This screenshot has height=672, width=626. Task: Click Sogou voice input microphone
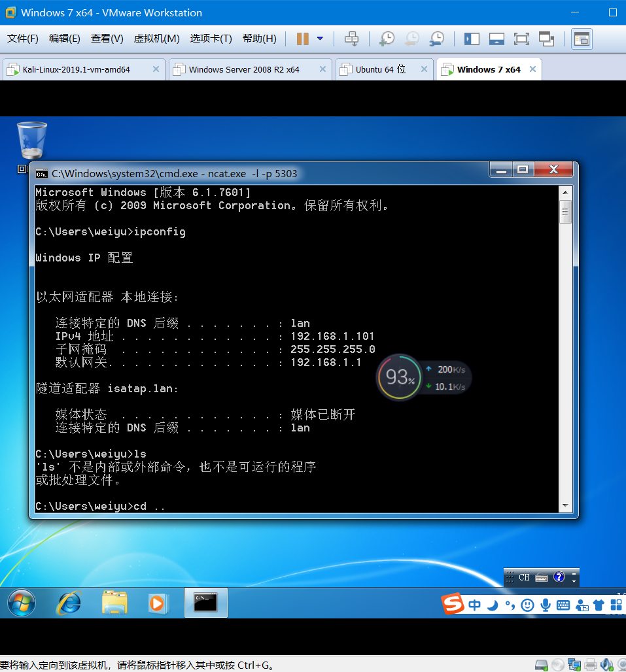(546, 605)
